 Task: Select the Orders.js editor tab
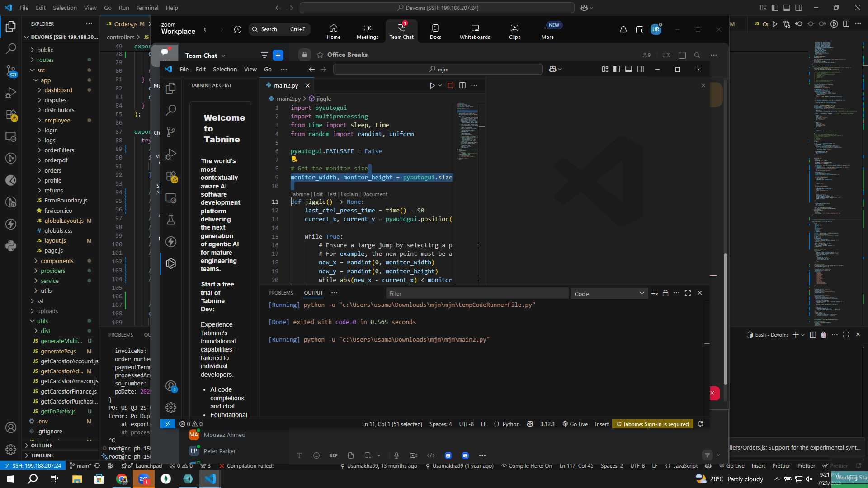tap(126, 24)
